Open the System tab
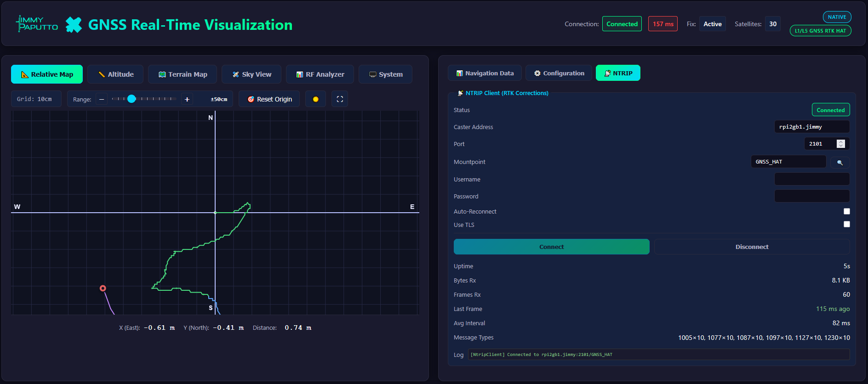 pyautogui.click(x=385, y=74)
